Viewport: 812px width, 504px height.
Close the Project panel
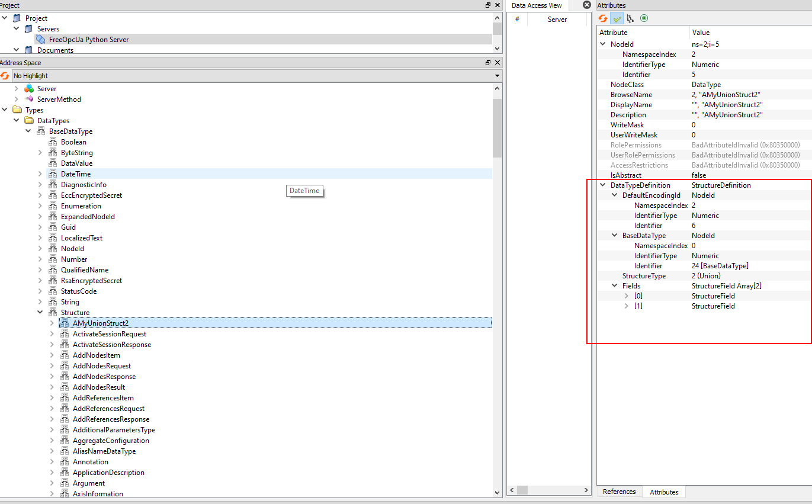[x=498, y=5]
